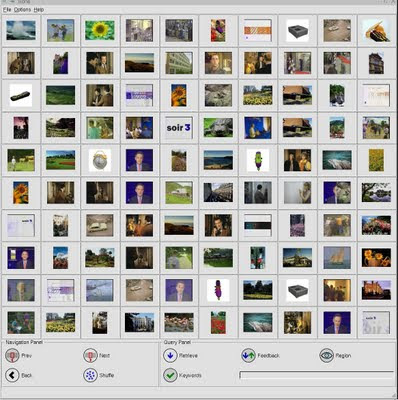Focus the keywords text field
Image resolution: width=398 pixels, height=400 pixels.
pos(317,375)
